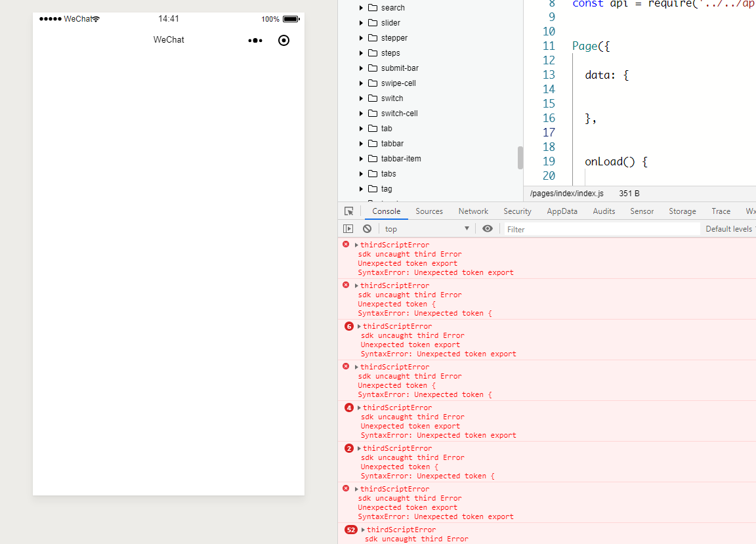Screen dimensions: 756x544
Task: Click the red 4 error count badge
Action: [x=349, y=408]
